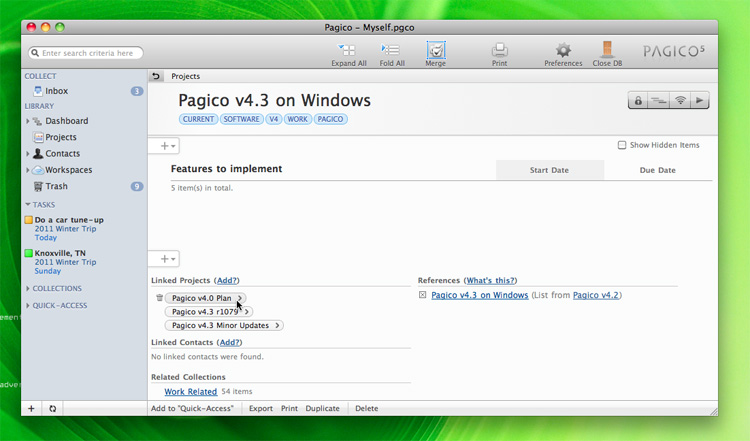Check off the Knoxville, TN task
The width and height of the screenshot is (750, 441).
click(29, 253)
